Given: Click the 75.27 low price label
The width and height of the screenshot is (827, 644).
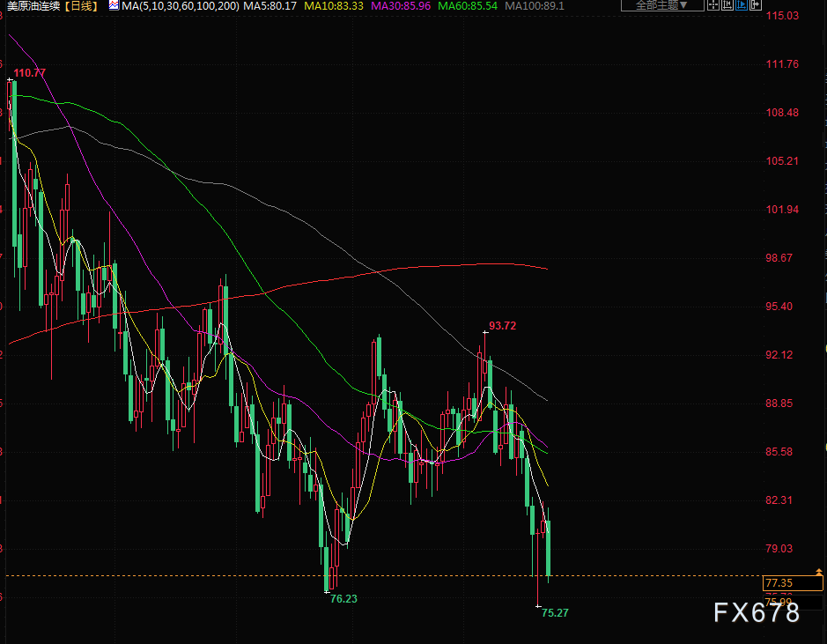Looking at the screenshot, I should click(x=555, y=613).
